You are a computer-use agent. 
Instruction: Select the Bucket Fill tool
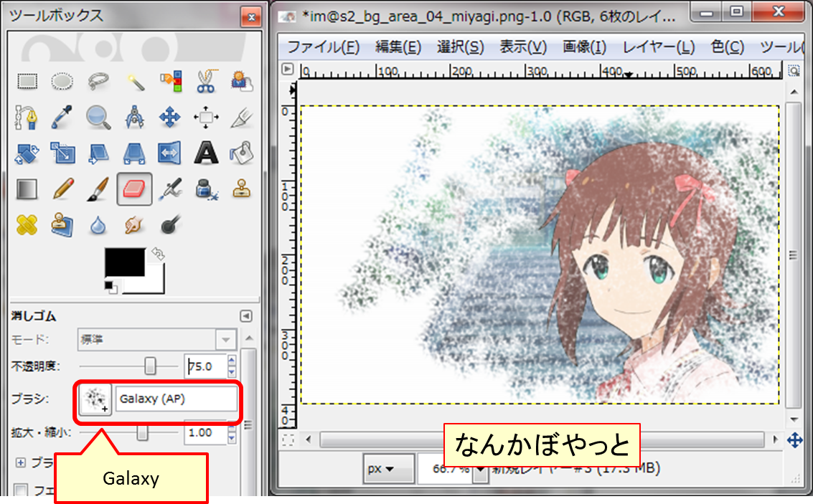242,153
